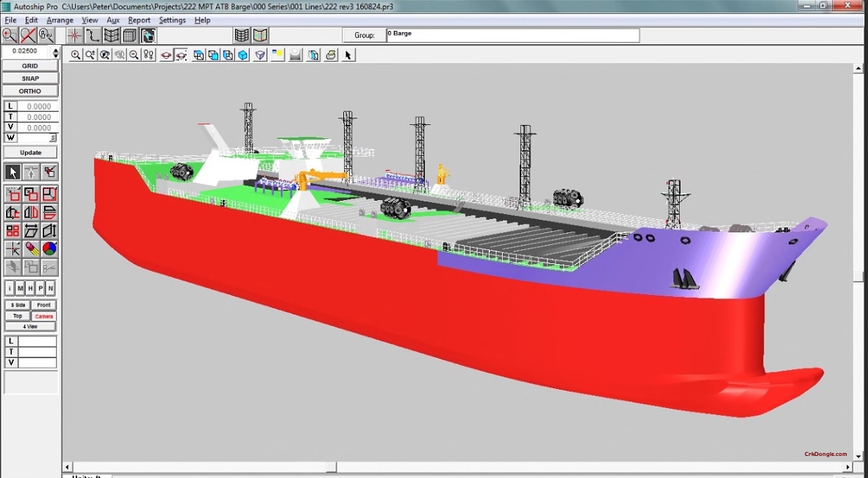Click the curve/polyline drawing icon in the top toolbar
Image resolution: width=868 pixels, height=478 pixels.
(x=93, y=35)
